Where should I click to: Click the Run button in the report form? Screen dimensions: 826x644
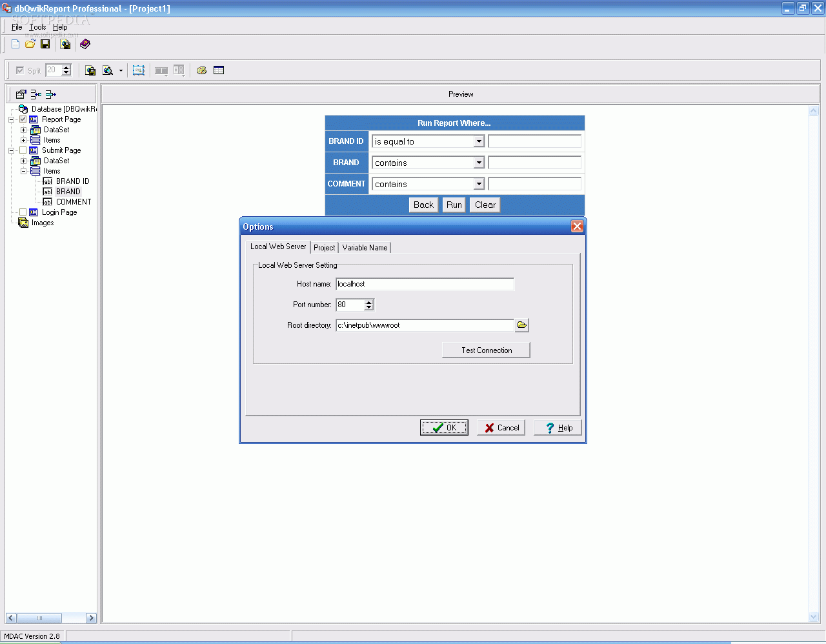click(454, 205)
